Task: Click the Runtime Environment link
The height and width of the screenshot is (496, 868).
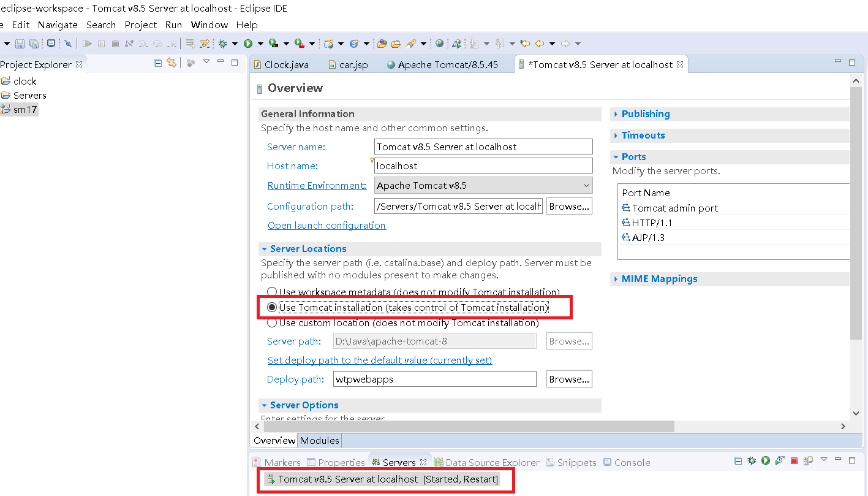Action: [x=317, y=186]
